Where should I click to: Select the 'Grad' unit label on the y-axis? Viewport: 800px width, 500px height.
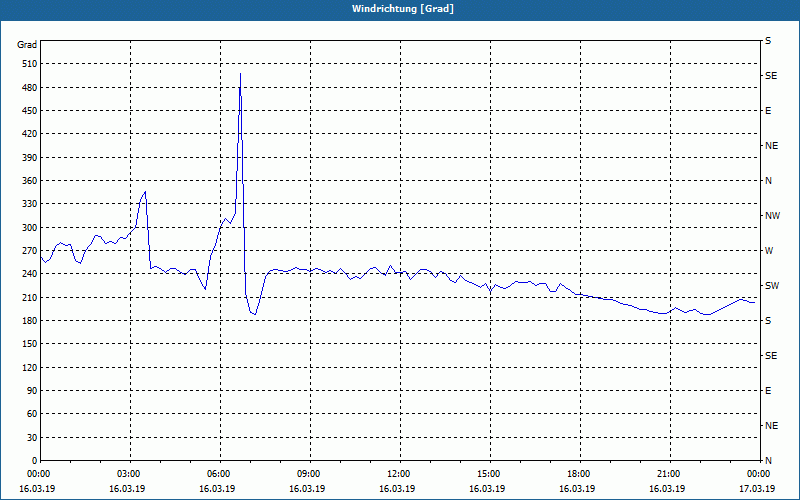27,45
